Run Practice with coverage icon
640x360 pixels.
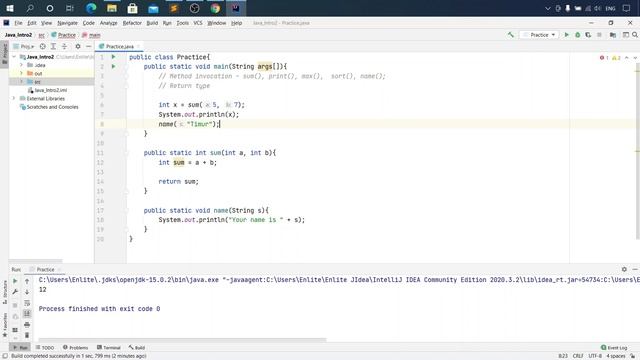pos(588,35)
